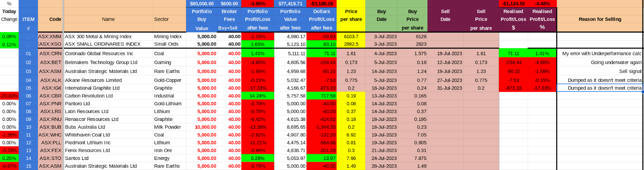Click the 12-Jul-2023 sell date cell
644x170 pixels.
tap(445, 62)
